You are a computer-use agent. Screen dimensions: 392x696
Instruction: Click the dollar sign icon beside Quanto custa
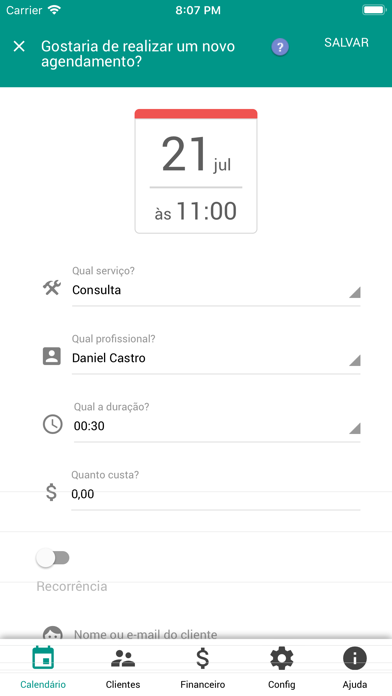[x=51, y=492]
